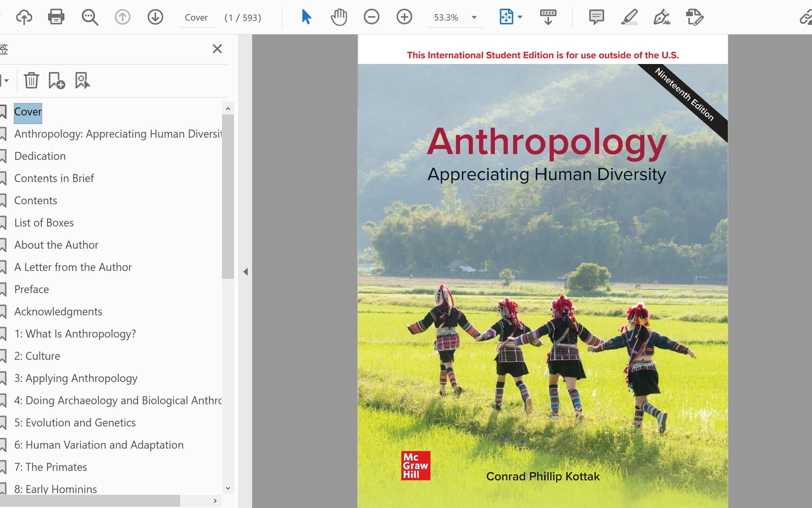Activate the hand pan tool
The width and height of the screenshot is (812, 508).
pyautogui.click(x=339, y=17)
